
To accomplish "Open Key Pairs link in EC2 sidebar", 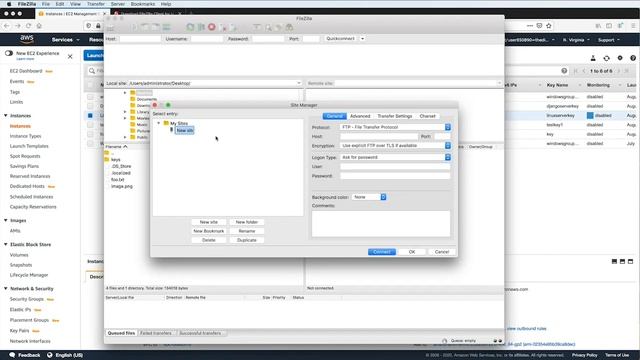I will point(19,331).
